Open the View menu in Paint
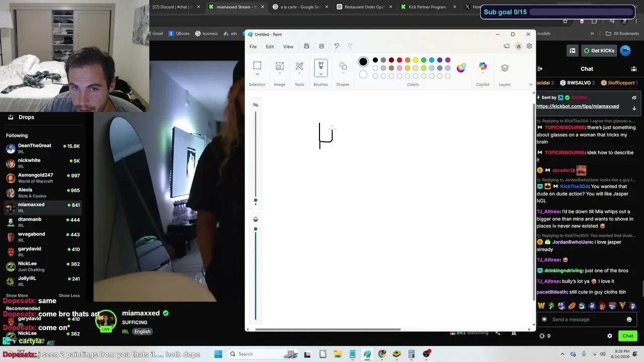The image size is (644, 362). (x=288, y=47)
